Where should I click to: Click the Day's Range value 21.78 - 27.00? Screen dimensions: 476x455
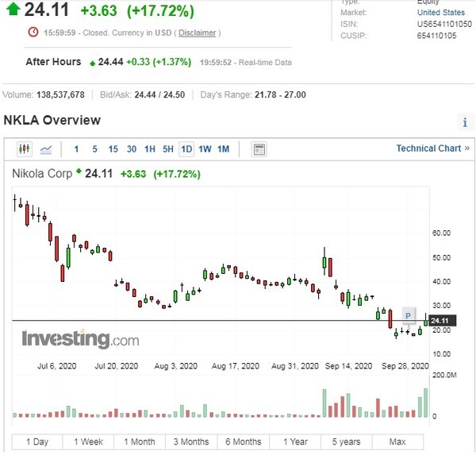280,94
